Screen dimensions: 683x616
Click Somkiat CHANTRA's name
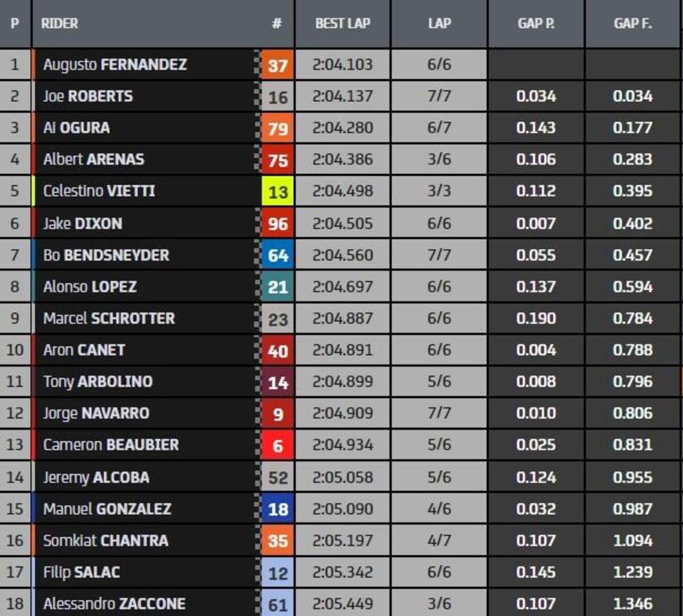[105, 540]
